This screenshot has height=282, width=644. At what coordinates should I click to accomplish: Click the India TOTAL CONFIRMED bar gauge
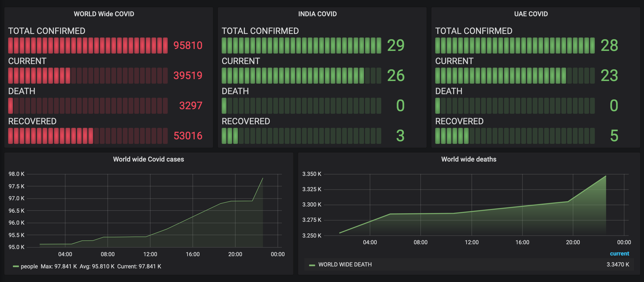(301, 45)
